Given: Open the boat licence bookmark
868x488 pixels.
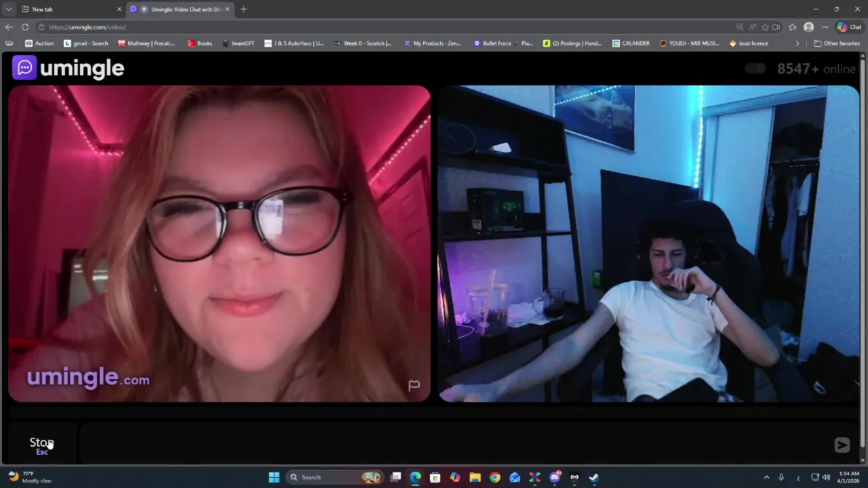Looking at the screenshot, I should click(749, 43).
